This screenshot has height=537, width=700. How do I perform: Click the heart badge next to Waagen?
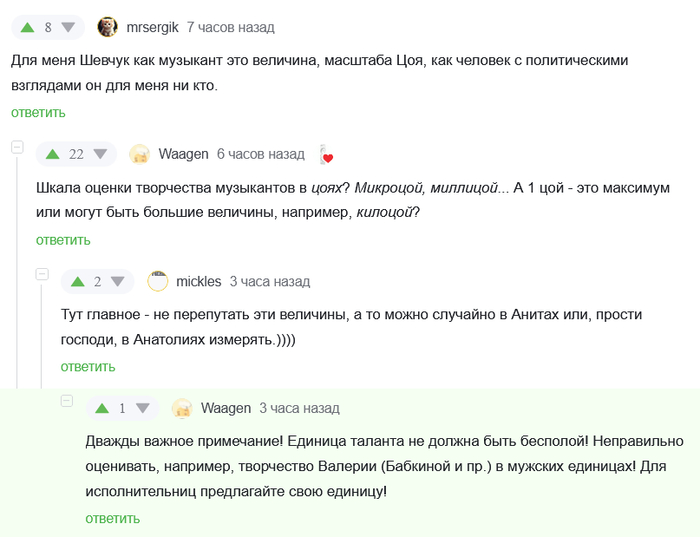pos(326,155)
